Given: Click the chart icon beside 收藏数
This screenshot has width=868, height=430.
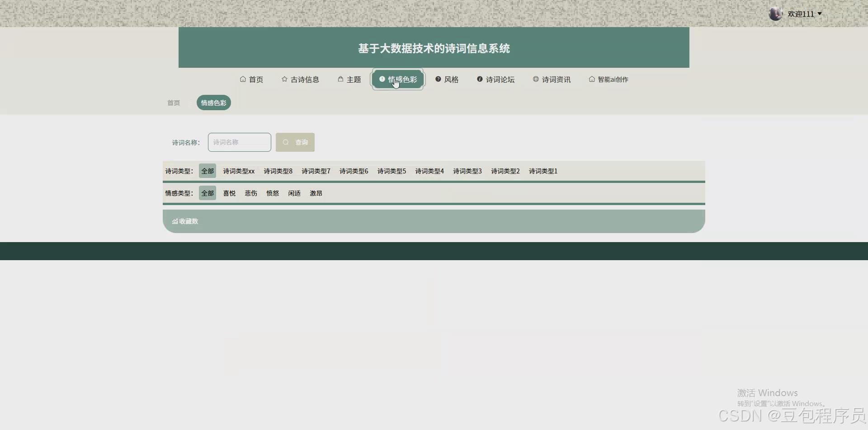Looking at the screenshot, I should pyautogui.click(x=175, y=221).
